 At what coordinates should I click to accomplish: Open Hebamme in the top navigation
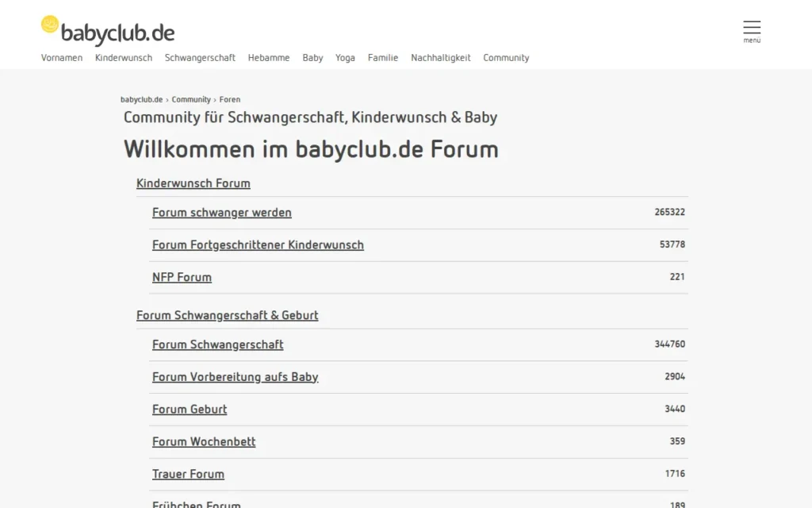click(269, 57)
